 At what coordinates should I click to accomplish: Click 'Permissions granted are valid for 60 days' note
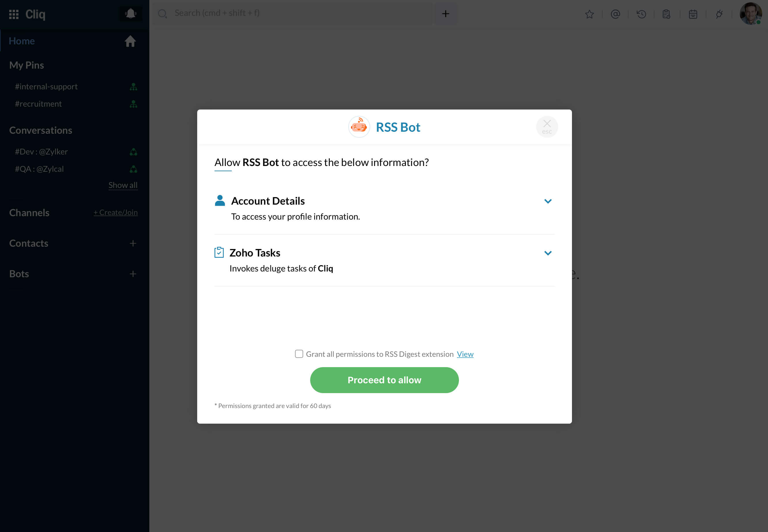[x=273, y=406]
